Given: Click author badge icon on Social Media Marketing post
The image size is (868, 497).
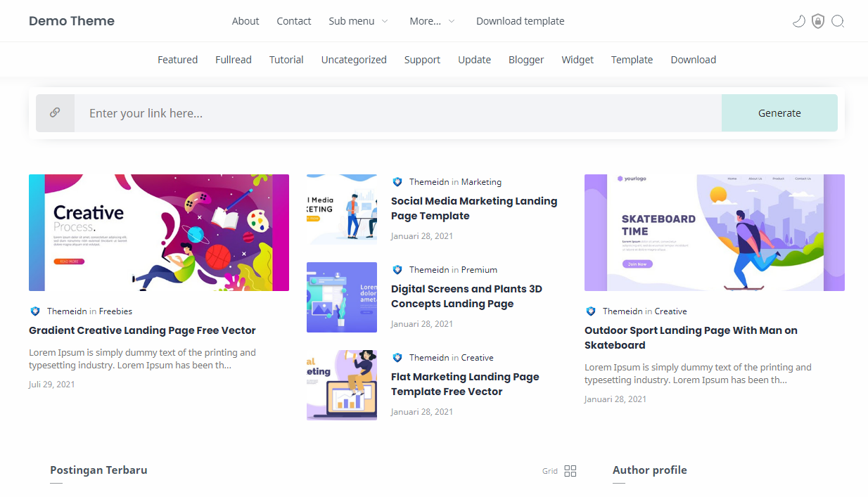Looking at the screenshot, I should pyautogui.click(x=397, y=181).
